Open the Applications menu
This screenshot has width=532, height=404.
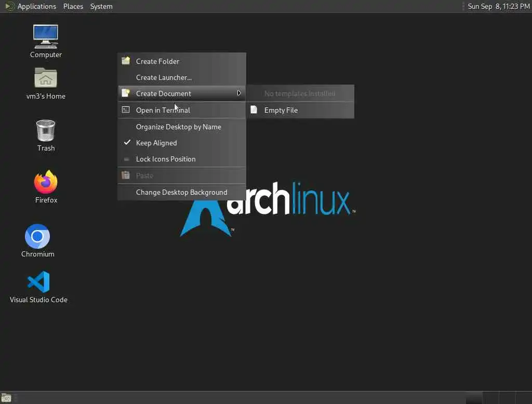(x=37, y=6)
